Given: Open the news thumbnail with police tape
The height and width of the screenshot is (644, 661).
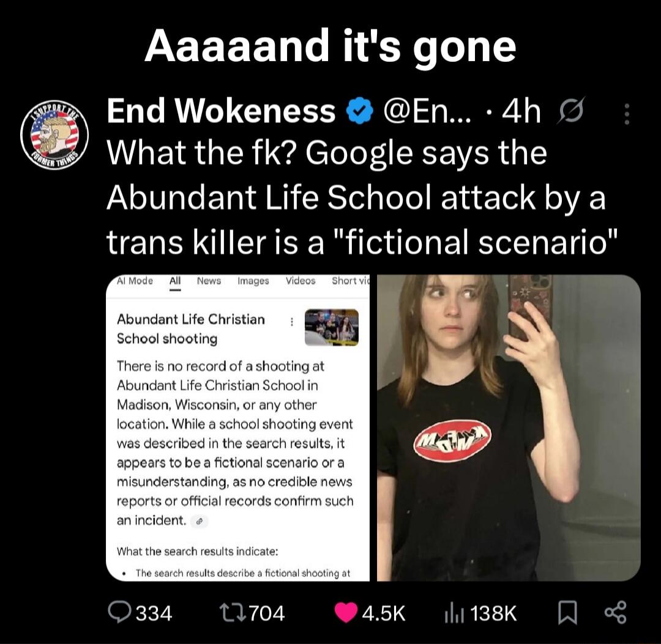Looking at the screenshot, I should point(331,327).
